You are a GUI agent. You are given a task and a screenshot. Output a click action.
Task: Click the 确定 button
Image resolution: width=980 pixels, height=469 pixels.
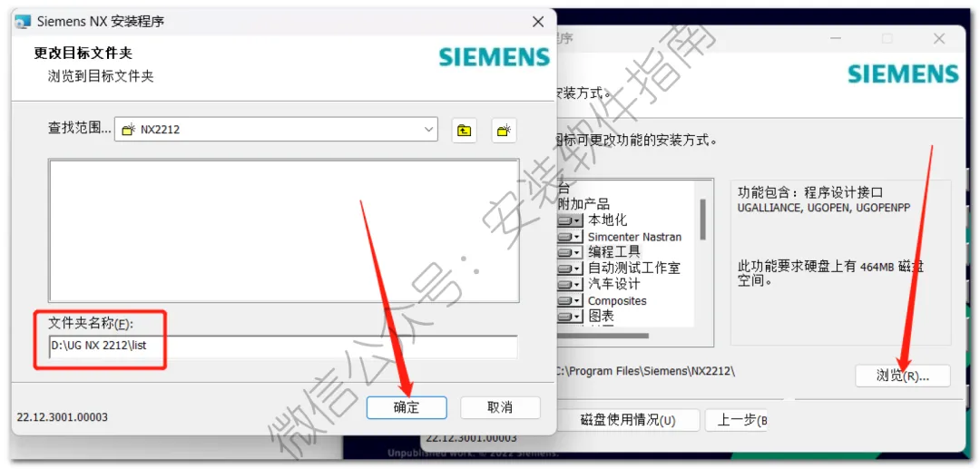coord(407,408)
